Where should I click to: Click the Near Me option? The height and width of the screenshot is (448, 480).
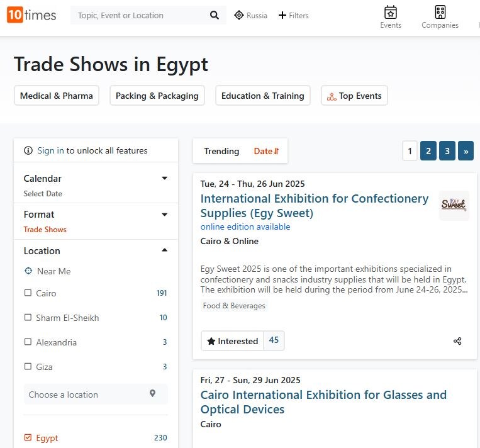tap(54, 271)
